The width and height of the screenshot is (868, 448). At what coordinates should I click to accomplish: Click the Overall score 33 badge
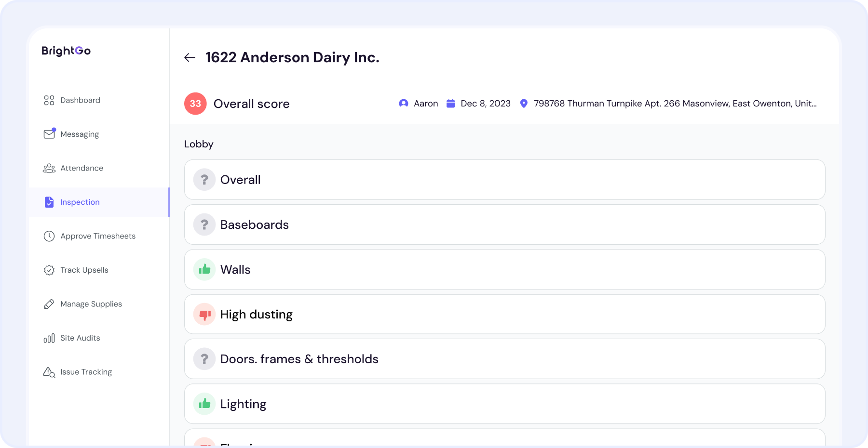(x=195, y=103)
